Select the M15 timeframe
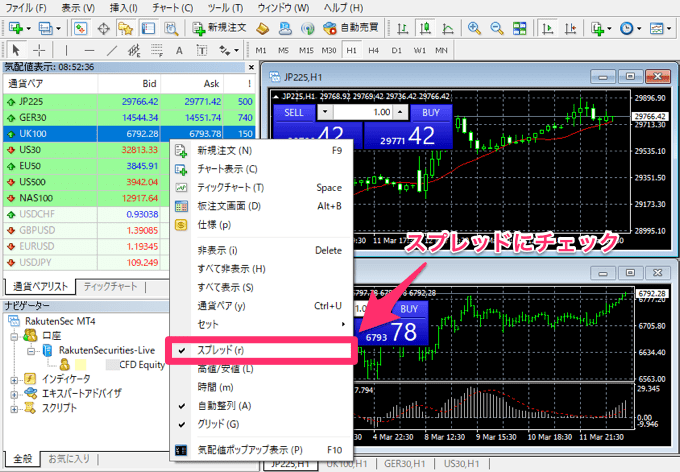Viewport: 680px width, 472px height. click(x=306, y=50)
